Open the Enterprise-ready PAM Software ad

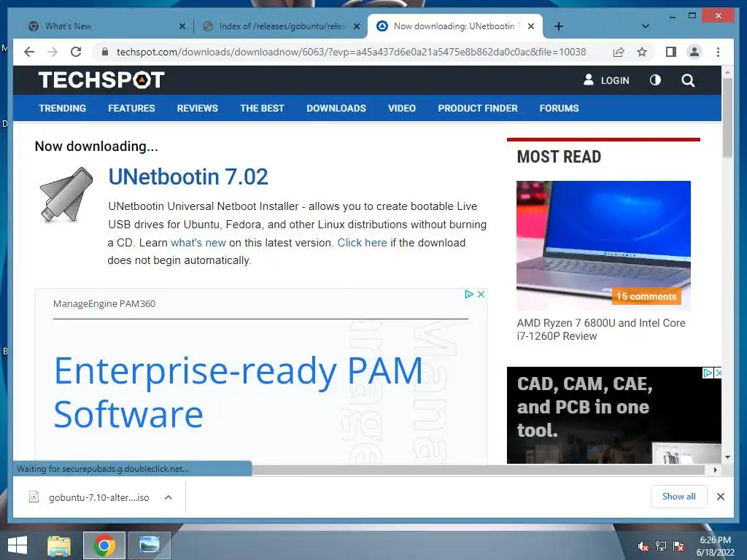tap(239, 392)
